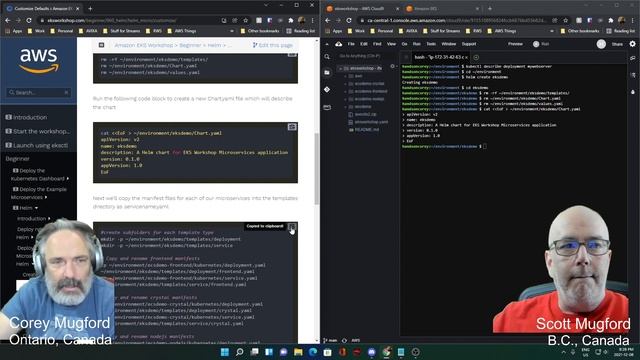The width and height of the screenshot is (640, 360).
Task: Click the workshop Search field
Action: (x=39, y=93)
